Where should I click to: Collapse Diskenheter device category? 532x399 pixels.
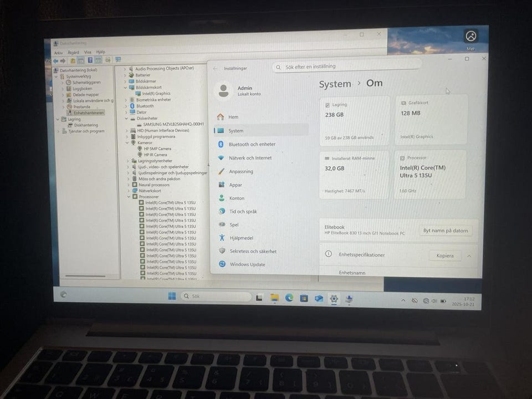(126, 119)
